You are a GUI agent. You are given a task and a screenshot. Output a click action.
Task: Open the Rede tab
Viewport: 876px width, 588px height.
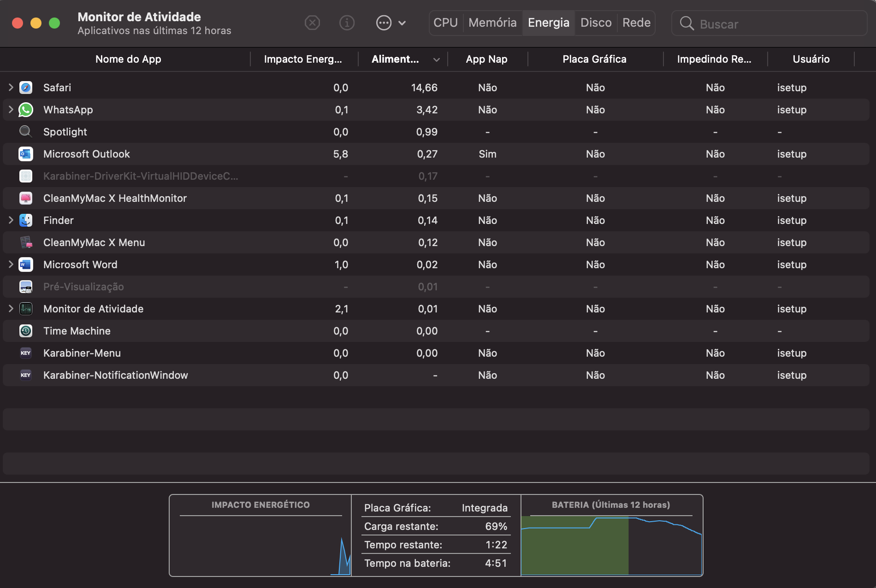tap(636, 23)
